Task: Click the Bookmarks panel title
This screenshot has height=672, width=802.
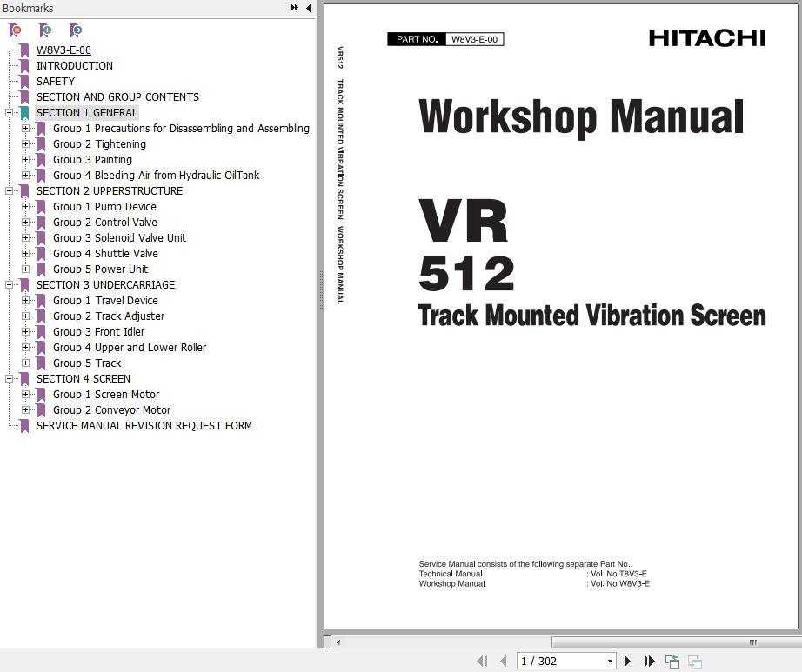Action: (28, 8)
